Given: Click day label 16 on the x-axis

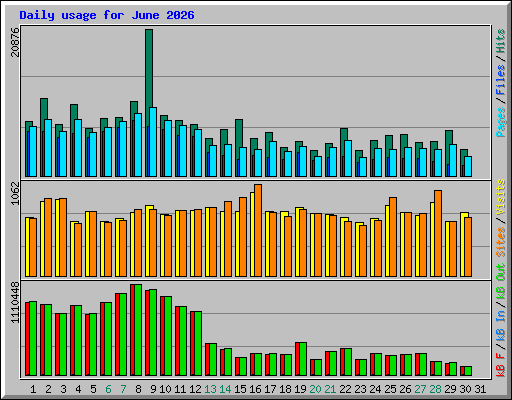Looking at the screenshot, I should pos(255,389).
